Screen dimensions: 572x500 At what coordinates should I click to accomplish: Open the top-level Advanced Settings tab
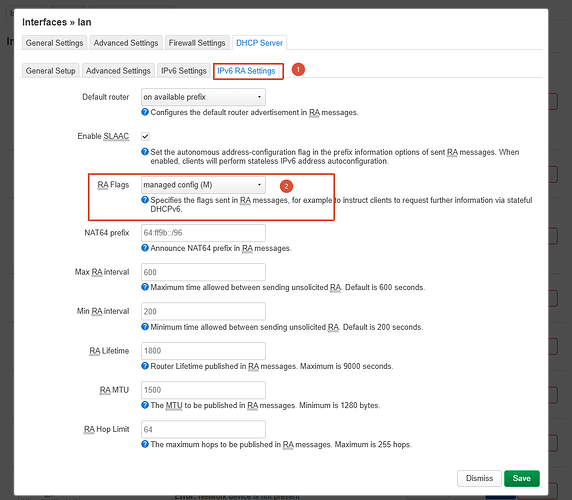pos(126,43)
